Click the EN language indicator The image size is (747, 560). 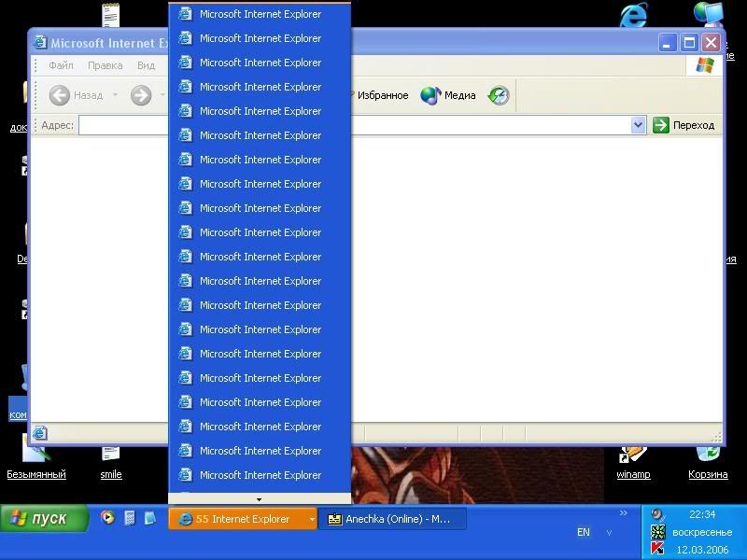point(584,532)
